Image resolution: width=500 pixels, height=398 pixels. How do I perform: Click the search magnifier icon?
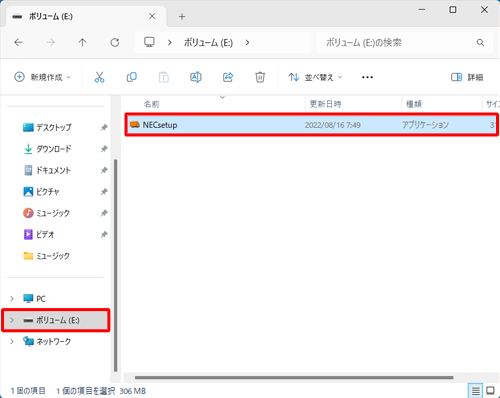[x=480, y=42]
